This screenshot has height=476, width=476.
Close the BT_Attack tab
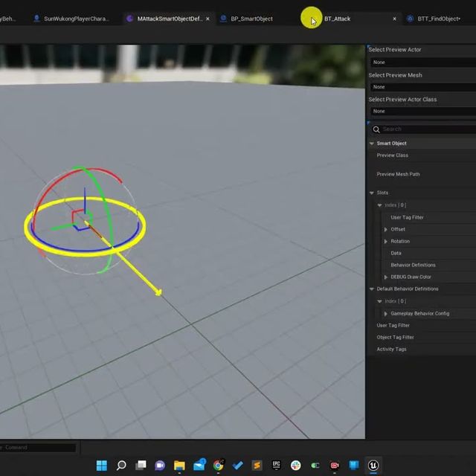click(x=394, y=19)
